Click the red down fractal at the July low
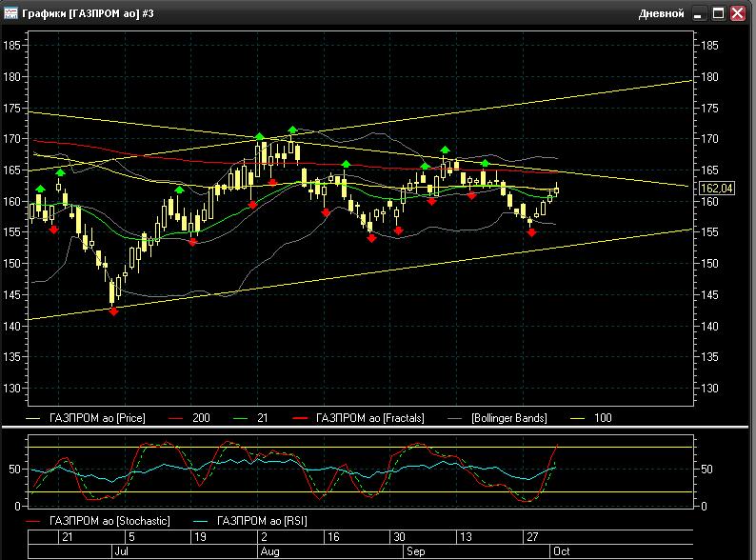 click(114, 311)
